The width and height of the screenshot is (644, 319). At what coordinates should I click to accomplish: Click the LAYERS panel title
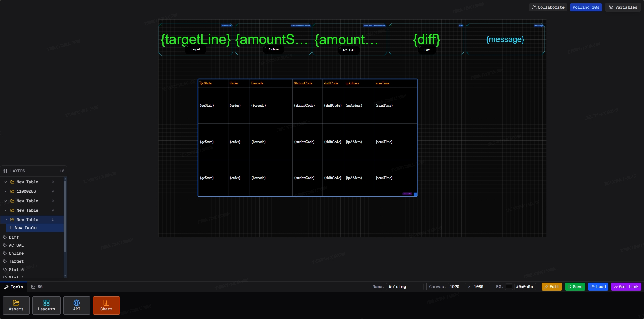click(18, 171)
